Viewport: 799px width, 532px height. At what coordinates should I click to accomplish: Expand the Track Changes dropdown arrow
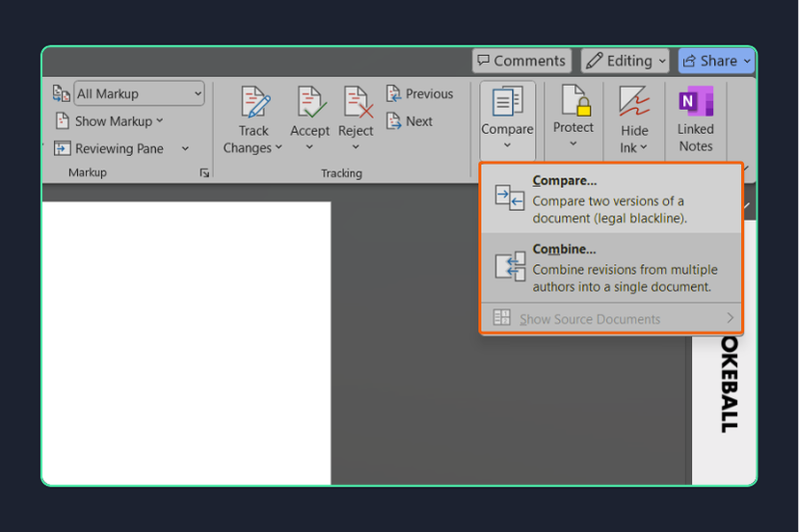coord(279,147)
